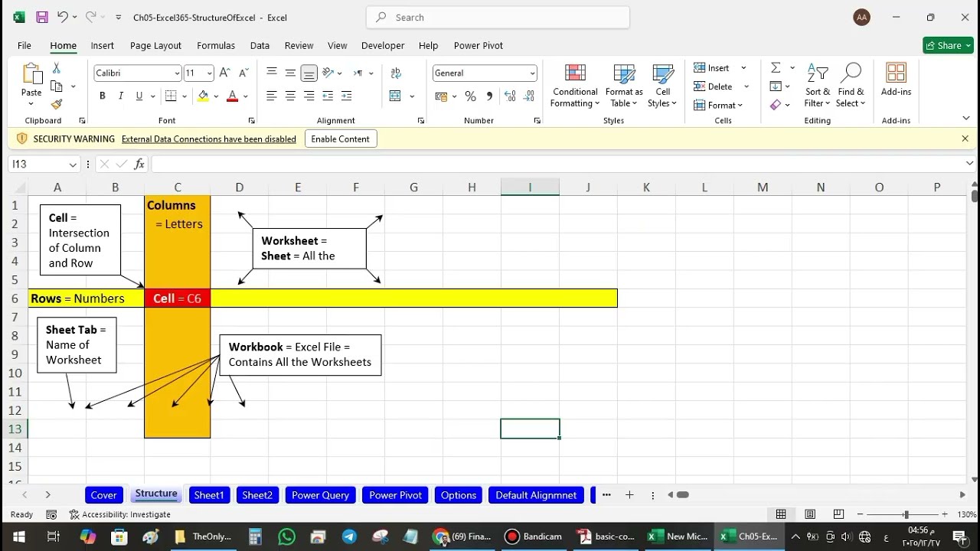Expand the Insert cells dropdown arrow
The image size is (980, 551).
pyautogui.click(x=743, y=68)
